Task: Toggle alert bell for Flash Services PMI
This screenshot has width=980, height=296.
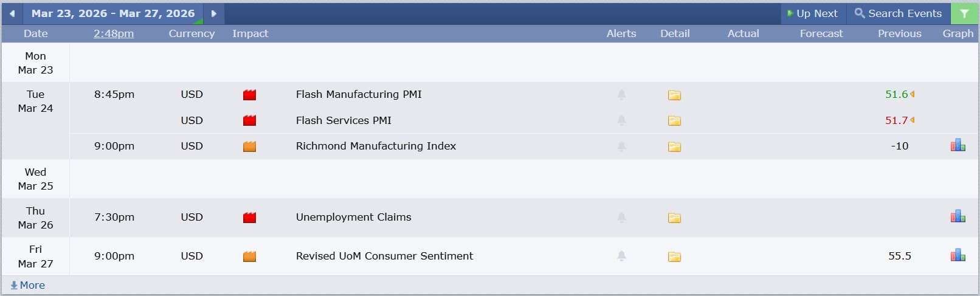Action: click(x=621, y=120)
